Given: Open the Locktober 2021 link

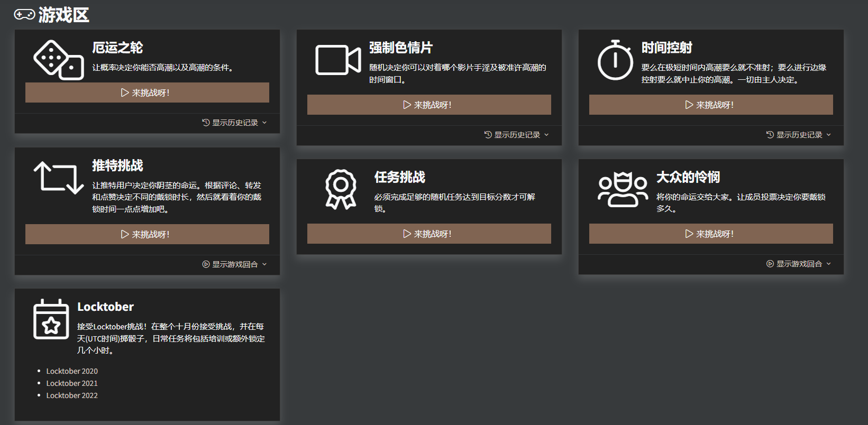Looking at the screenshot, I should pyautogui.click(x=72, y=383).
